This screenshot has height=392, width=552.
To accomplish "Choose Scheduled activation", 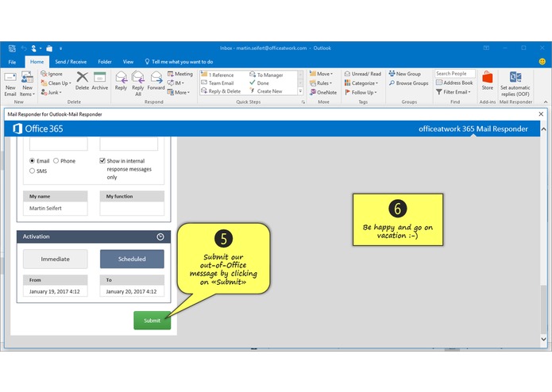I will (132, 259).
